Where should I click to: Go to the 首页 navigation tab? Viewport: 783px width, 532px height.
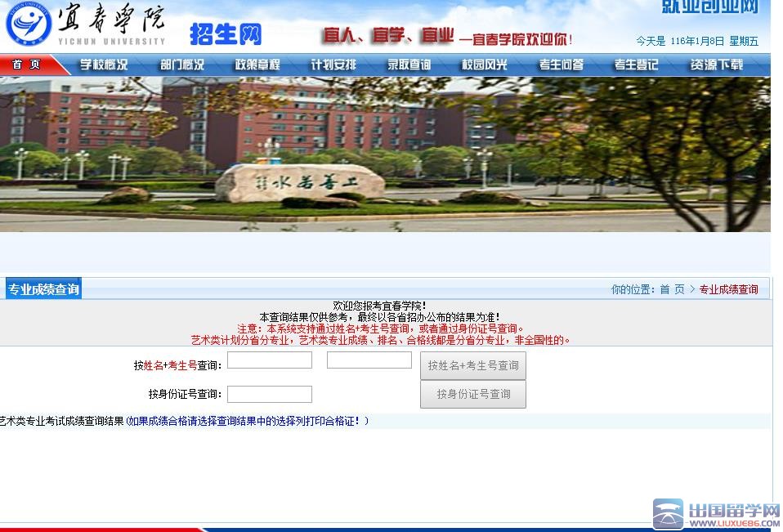(27, 65)
